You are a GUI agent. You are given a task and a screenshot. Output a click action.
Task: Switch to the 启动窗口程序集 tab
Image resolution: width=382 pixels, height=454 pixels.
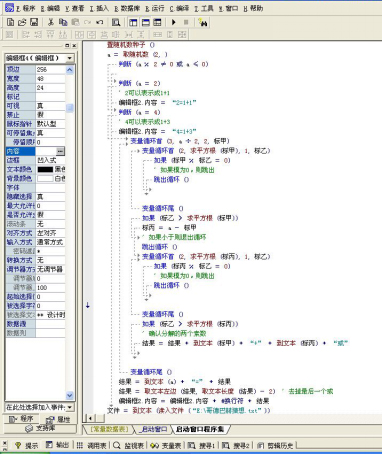[x=200, y=429]
